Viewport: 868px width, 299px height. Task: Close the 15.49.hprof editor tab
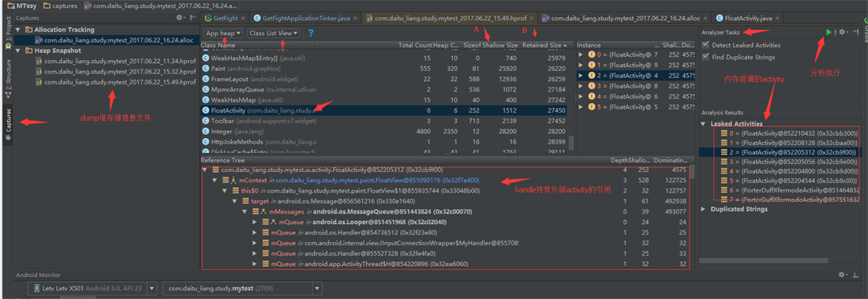click(532, 18)
